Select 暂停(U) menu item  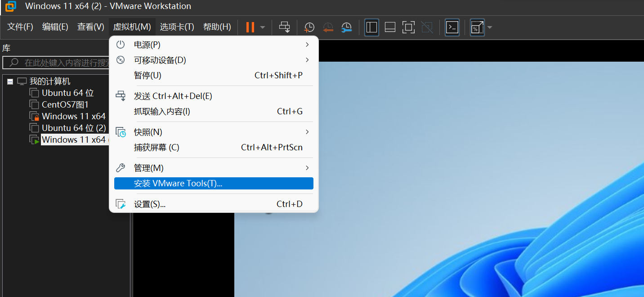click(x=214, y=75)
